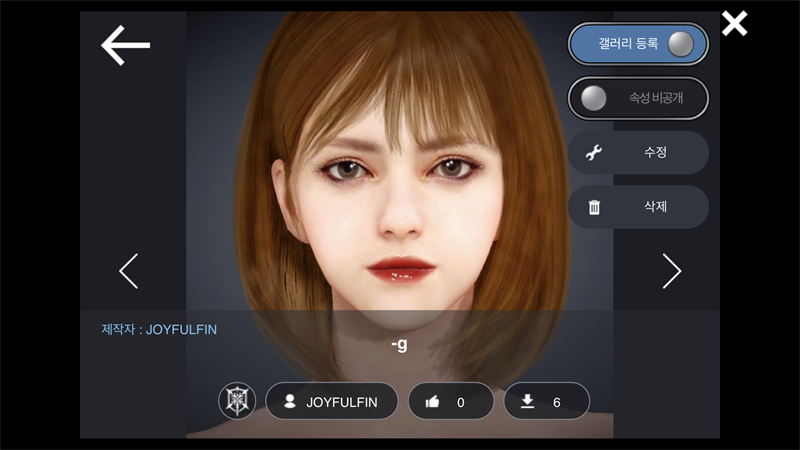This screenshot has width=800, height=450.
Task: Open JOYFULFIN profile button
Action: point(332,402)
